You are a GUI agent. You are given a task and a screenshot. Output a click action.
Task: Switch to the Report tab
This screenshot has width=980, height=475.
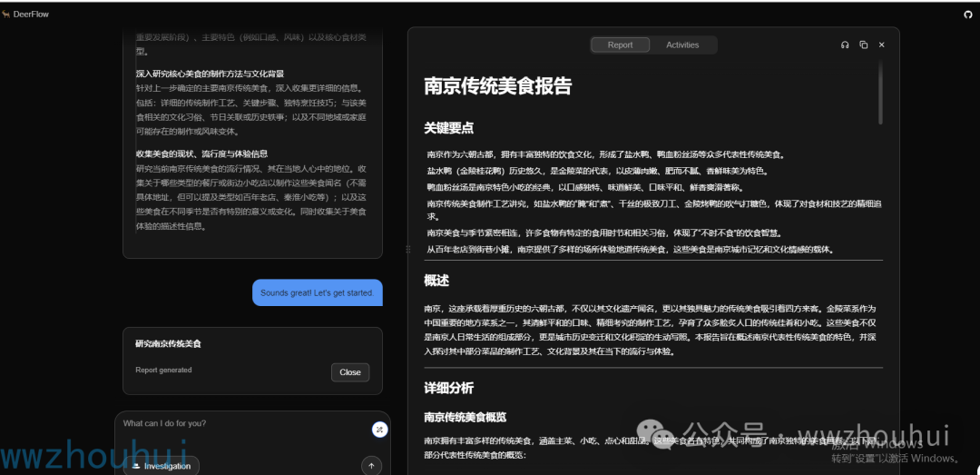(x=620, y=45)
